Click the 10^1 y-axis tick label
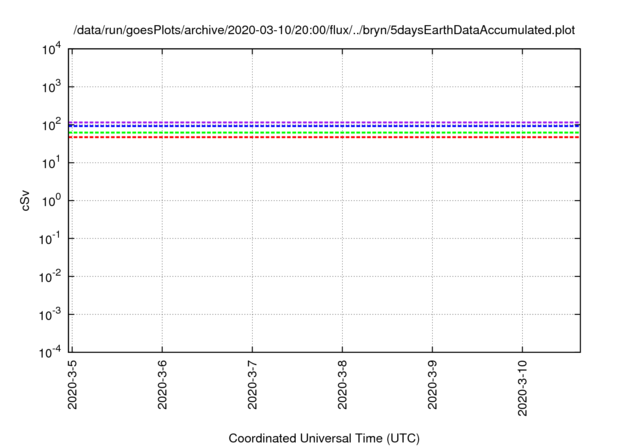 coord(51,163)
